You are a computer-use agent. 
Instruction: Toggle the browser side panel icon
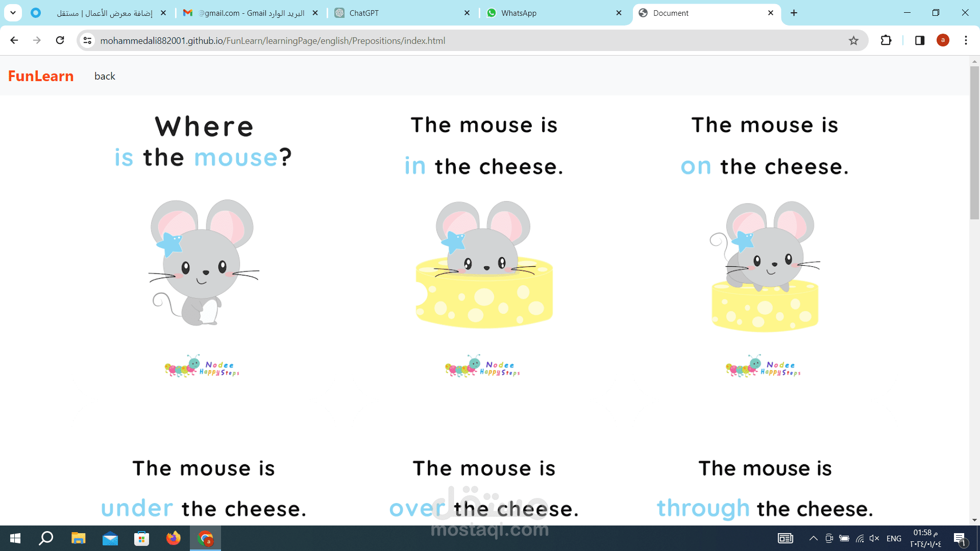920,40
